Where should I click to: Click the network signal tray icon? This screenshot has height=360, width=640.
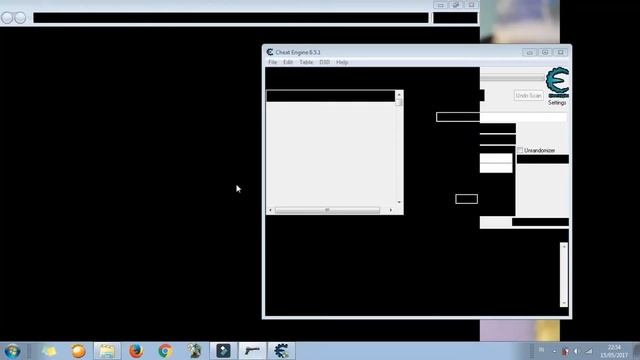pyautogui.click(x=589, y=351)
